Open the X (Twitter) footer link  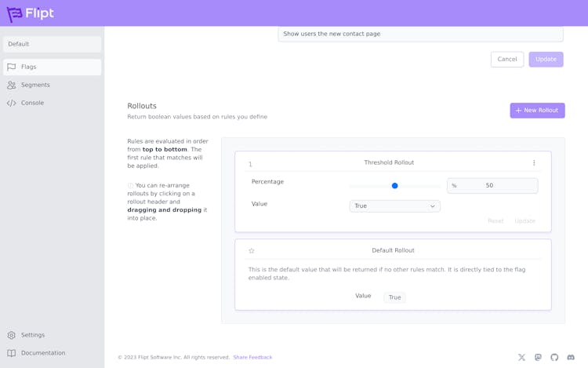coord(521,358)
